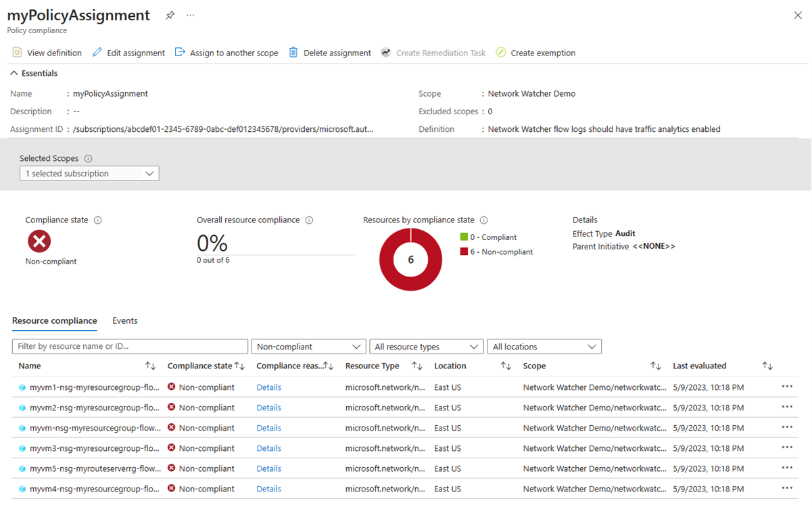
Task: Click the pin icon next to myPolicyAssignment
Action: pyautogui.click(x=170, y=16)
